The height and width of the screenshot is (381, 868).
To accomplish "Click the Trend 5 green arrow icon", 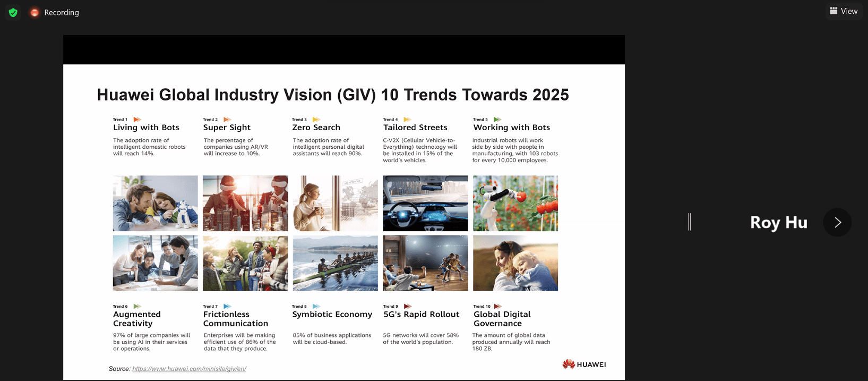I will click(x=497, y=120).
